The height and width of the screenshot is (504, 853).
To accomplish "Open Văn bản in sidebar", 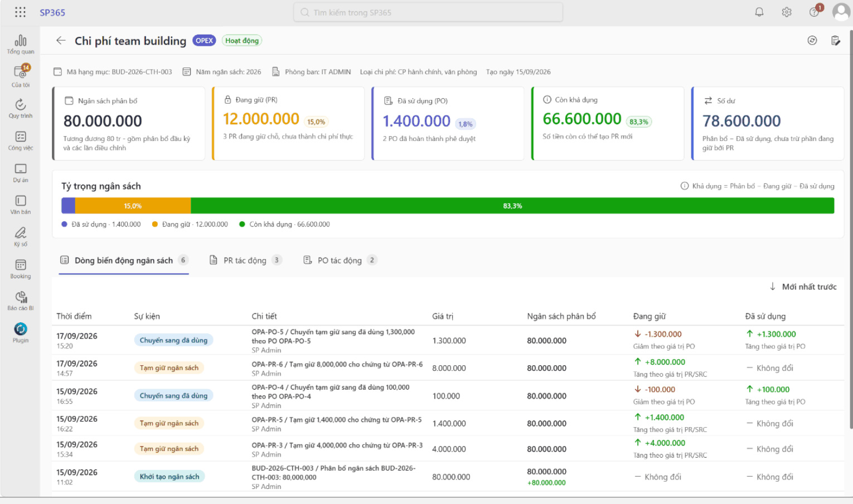I will pyautogui.click(x=21, y=205).
